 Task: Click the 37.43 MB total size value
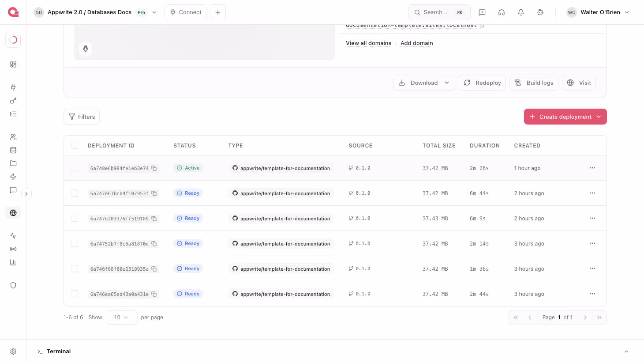[x=435, y=218]
